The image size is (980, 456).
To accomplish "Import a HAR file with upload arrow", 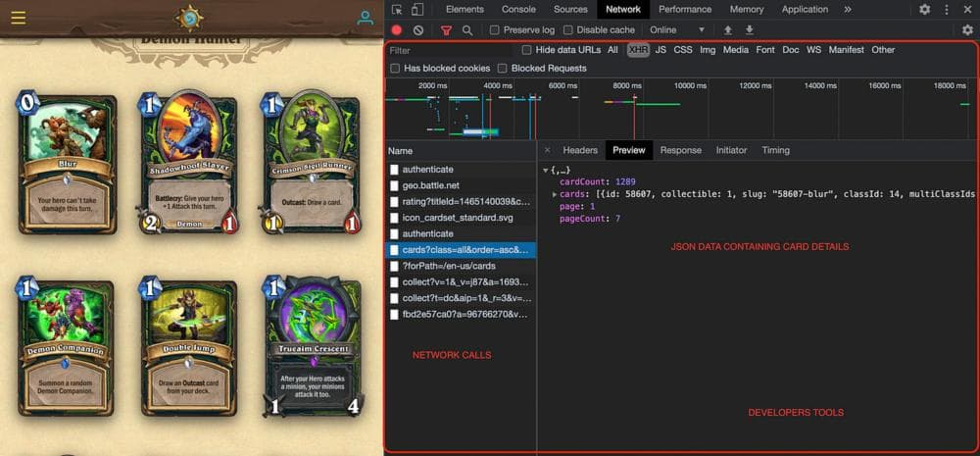I will (x=727, y=30).
